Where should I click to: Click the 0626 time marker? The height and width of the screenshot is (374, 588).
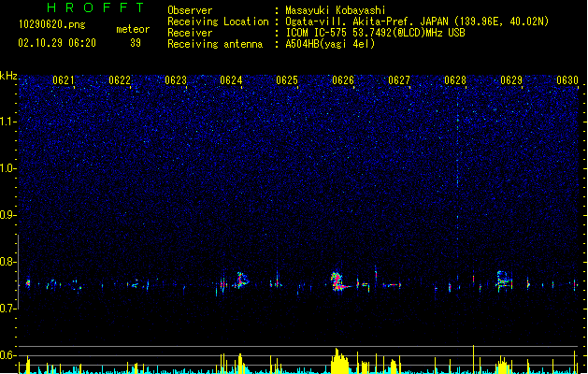343,80
